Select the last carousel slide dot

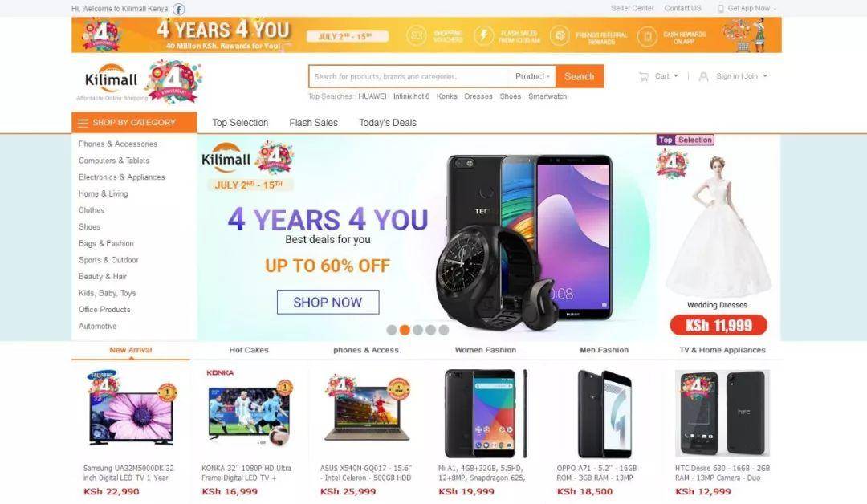(443, 330)
